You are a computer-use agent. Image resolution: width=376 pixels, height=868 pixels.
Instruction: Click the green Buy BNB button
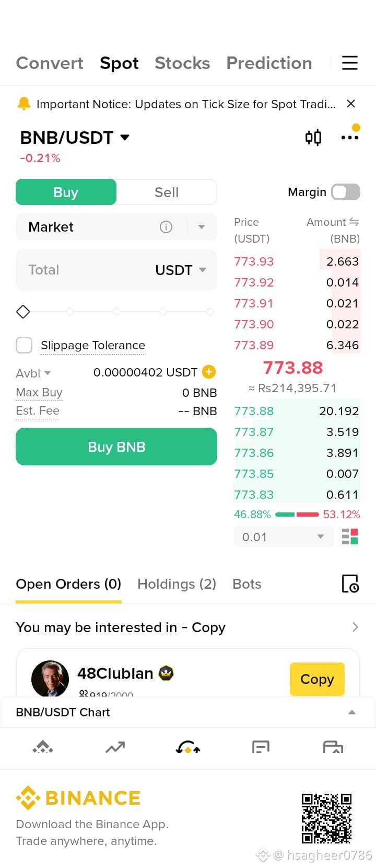(x=116, y=447)
